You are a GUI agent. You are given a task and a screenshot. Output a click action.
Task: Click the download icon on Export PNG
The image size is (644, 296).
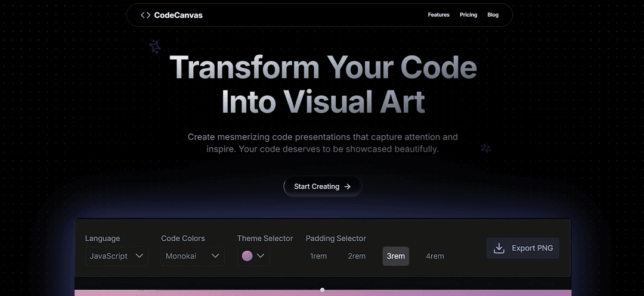499,248
